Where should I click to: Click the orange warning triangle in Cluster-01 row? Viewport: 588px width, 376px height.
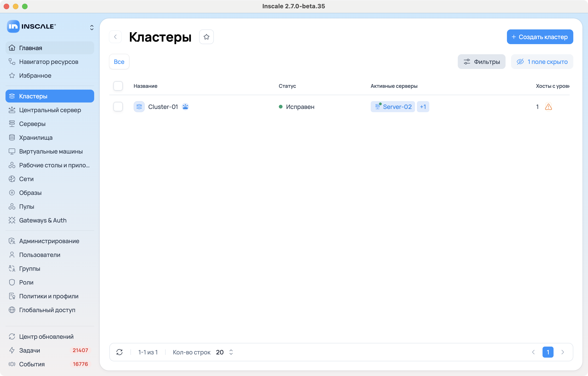[x=548, y=107]
